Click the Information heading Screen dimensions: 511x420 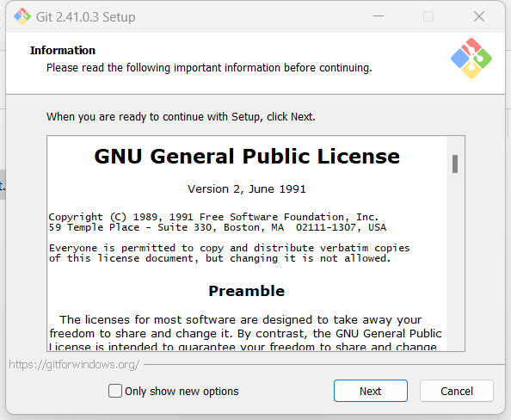coord(63,50)
